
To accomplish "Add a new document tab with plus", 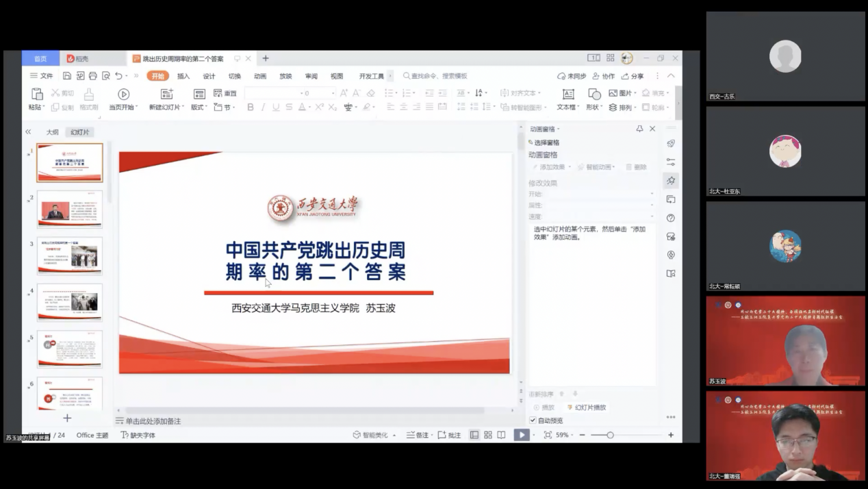I will pyautogui.click(x=266, y=59).
